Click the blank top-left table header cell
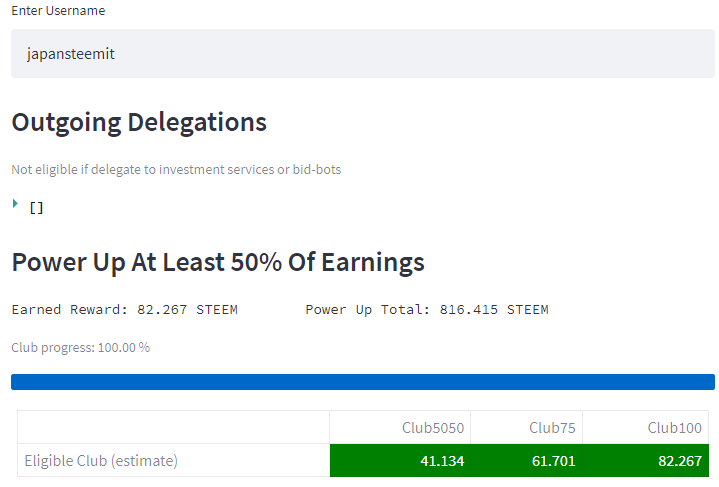Viewport: 719px width, 487px height. 173,428
